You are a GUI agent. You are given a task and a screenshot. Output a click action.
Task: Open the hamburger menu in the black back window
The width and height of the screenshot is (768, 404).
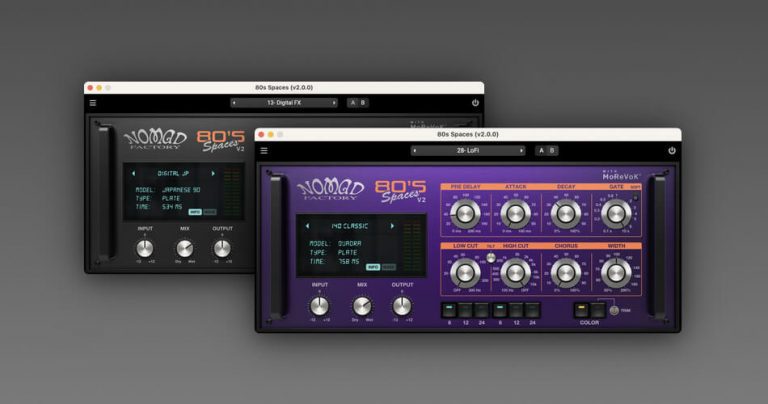[93, 103]
